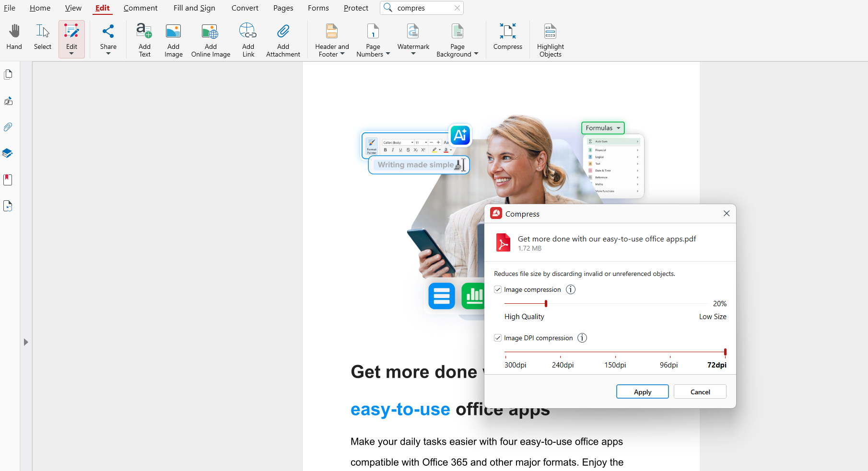Open the page thumbnails sidebar panel

8,74
